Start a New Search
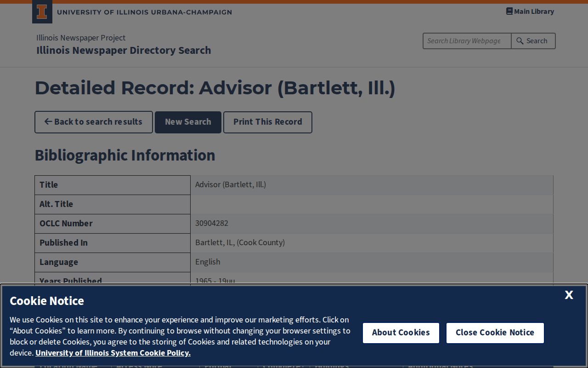Screen dimensions: 588x368 (188, 122)
